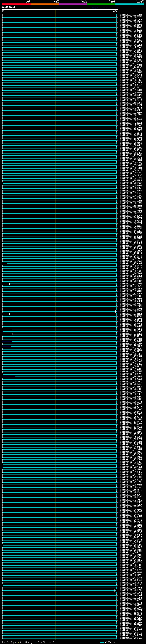Open hit UniRef100_Q2XQF4

pos(131,301)
